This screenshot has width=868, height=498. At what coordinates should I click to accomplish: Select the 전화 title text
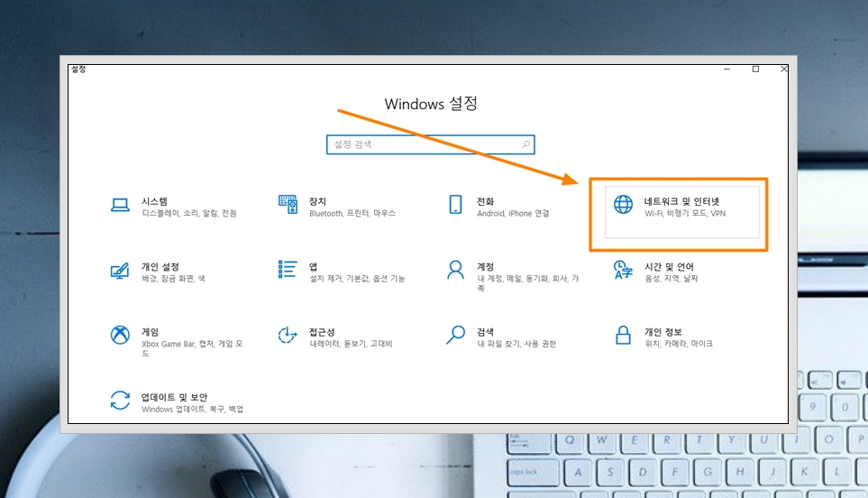click(x=486, y=202)
